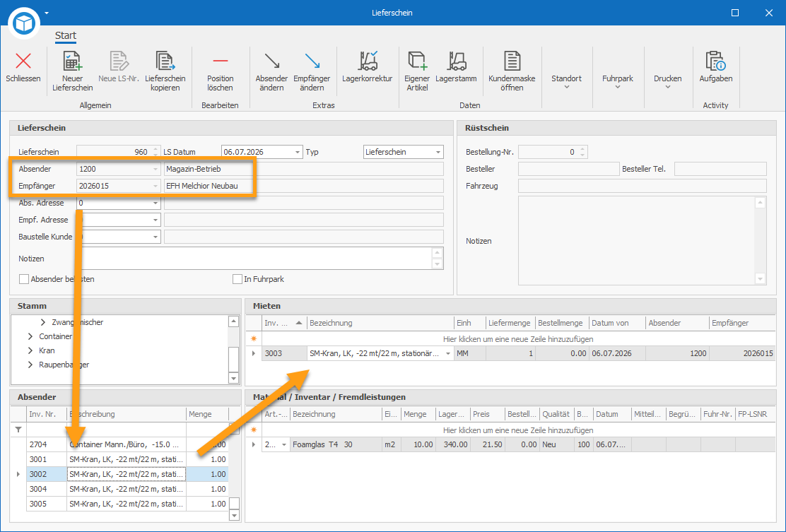Click the Schliessen red X icon
Screen dimensions: 786x532
(x=23, y=61)
